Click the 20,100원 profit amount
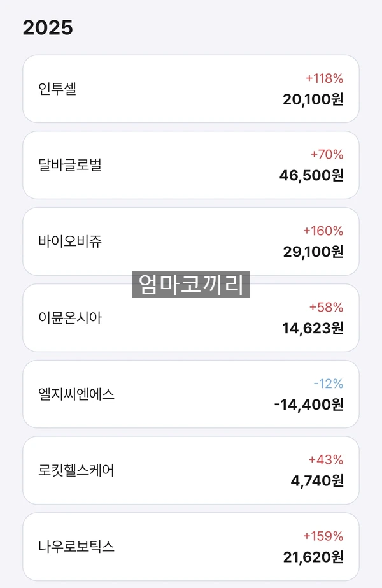Image resolution: width=382 pixels, height=588 pixels. point(313,99)
